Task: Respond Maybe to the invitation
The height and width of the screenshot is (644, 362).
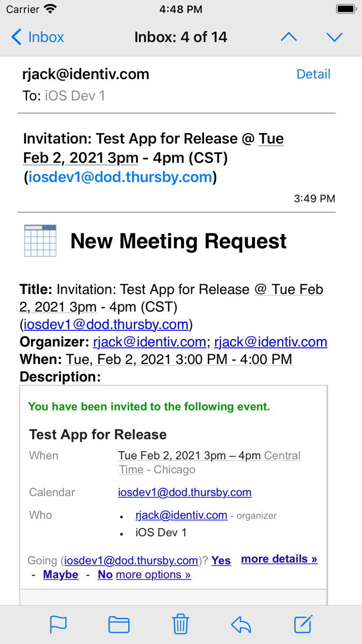Action: pyautogui.click(x=61, y=575)
